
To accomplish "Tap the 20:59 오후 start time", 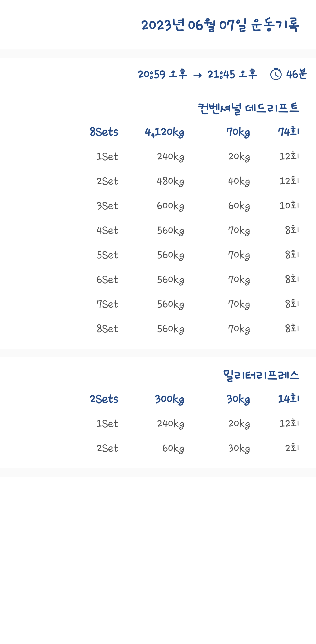I will [x=162, y=74].
